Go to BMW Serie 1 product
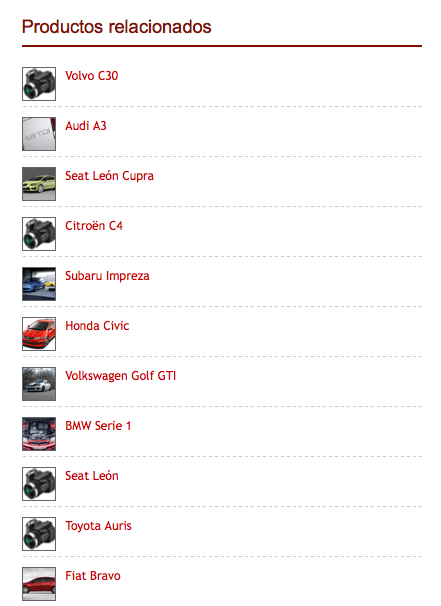The width and height of the screenshot is (441, 606). click(98, 426)
